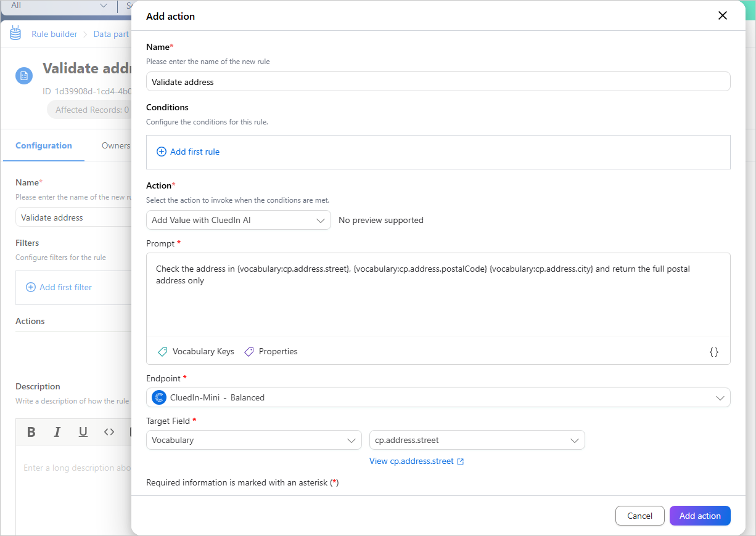Viewport: 756px width, 536px height.
Task: Go to Rule builder breadcrumb
Action: [55, 34]
